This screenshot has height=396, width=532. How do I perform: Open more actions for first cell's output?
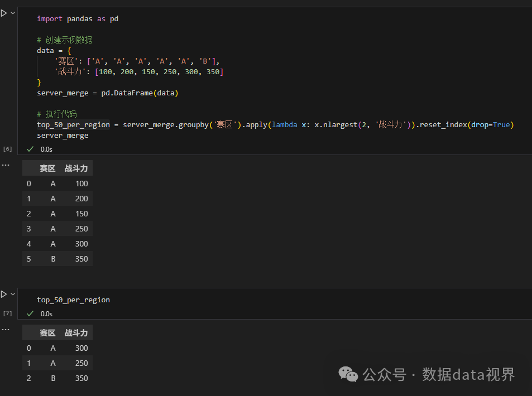point(6,165)
